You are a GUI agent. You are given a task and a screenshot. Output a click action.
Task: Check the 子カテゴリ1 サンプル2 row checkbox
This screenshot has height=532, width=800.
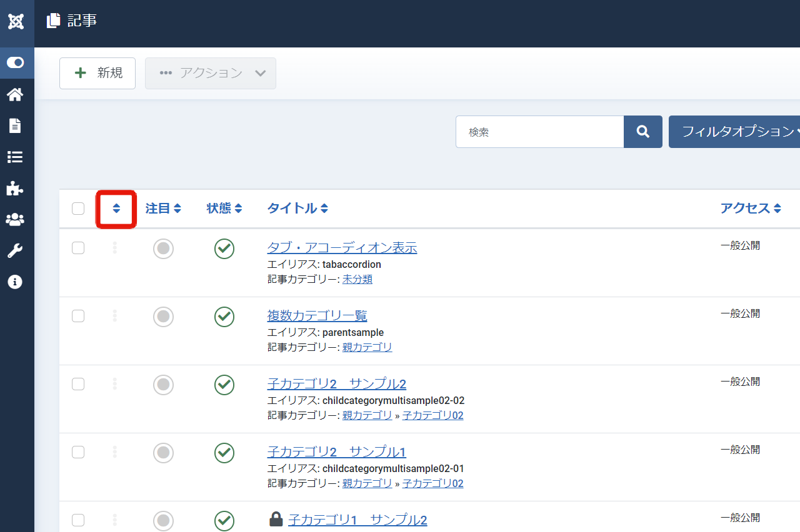[x=78, y=520]
